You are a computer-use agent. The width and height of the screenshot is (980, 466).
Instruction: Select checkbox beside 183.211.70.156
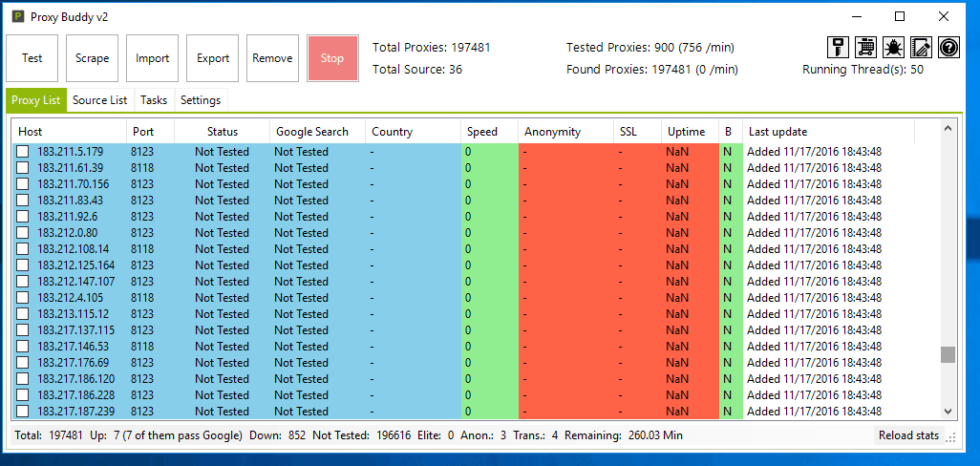[x=23, y=184]
